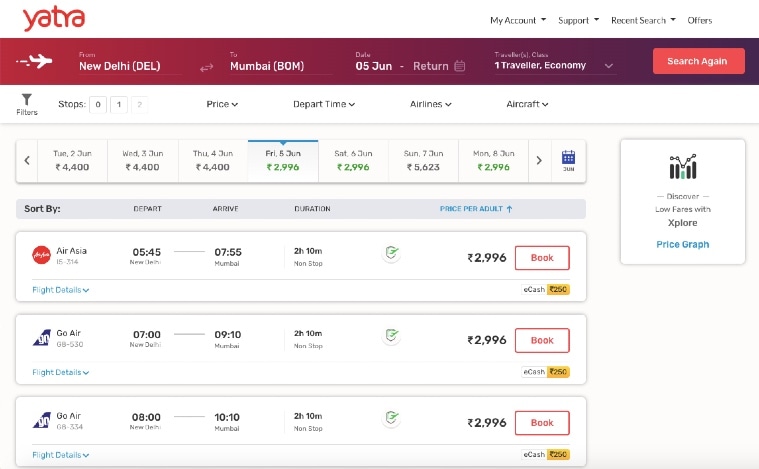This screenshot has height=469, width=759.
Task: Click the shield icon on 05:45 flight
Action: pyautogui.click(x=391, y=253)
